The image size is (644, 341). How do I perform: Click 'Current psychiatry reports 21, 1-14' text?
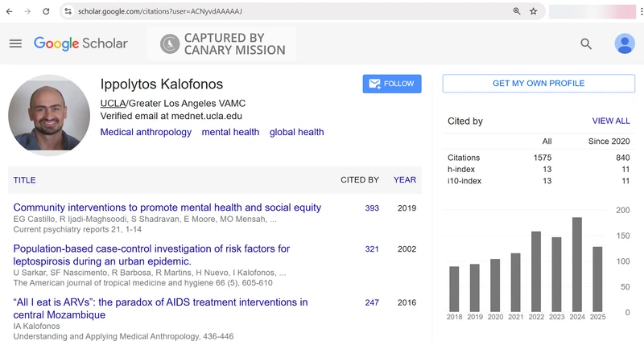[x=77, y=229]
